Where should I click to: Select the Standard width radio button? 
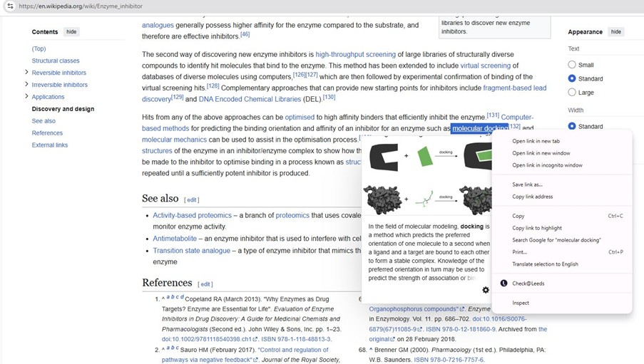(572, 127)
